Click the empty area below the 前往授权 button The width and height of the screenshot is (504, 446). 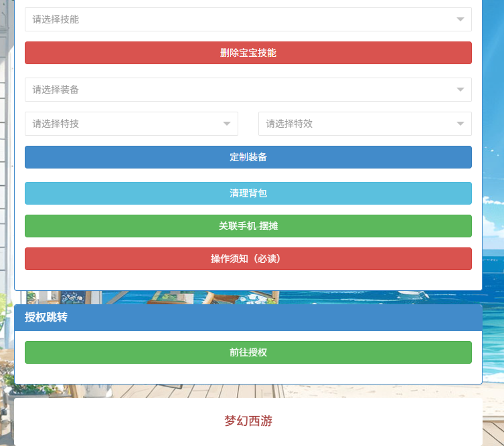click(x=248, y=374)
